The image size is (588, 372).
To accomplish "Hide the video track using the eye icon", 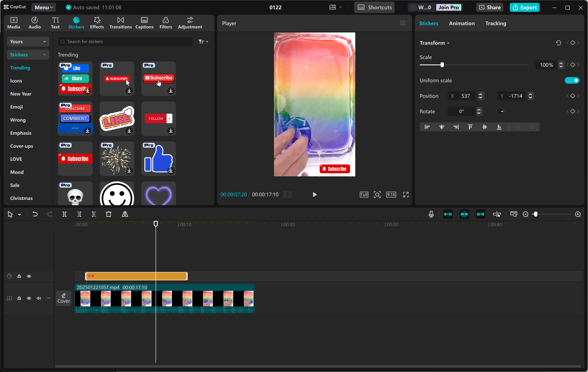I will (29, 298).
